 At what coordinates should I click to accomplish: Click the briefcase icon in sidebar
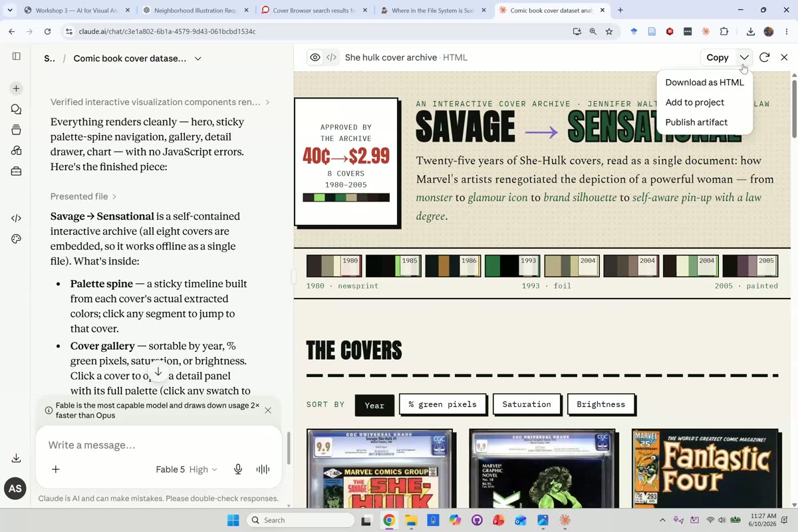[x=17, y=171]
